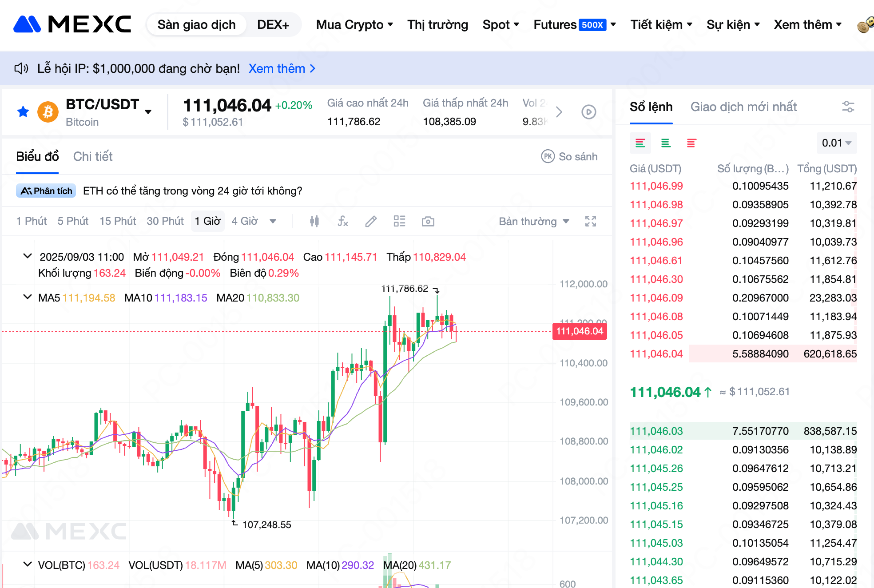This screenshot has height=588, width=874.
Task: Open the Bản thường chart mode dropdown
Action: [534, 221]
